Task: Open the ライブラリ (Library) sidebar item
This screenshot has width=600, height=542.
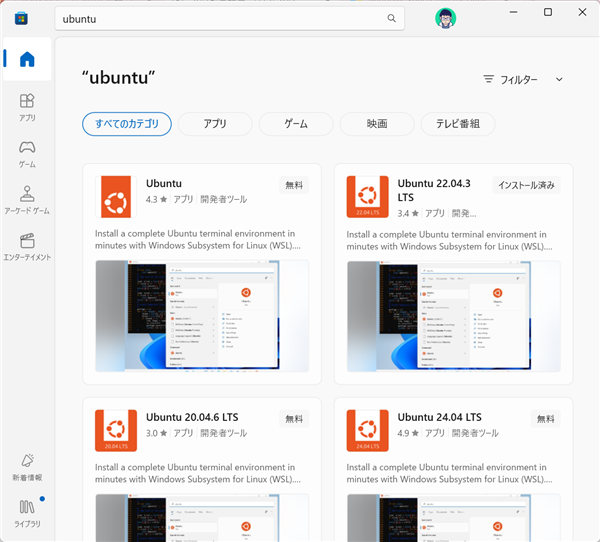Action: tap(27, 514)
